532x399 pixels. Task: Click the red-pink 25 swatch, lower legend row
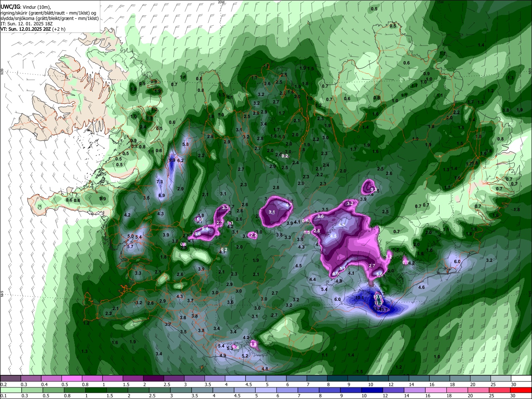click(500, 390)
